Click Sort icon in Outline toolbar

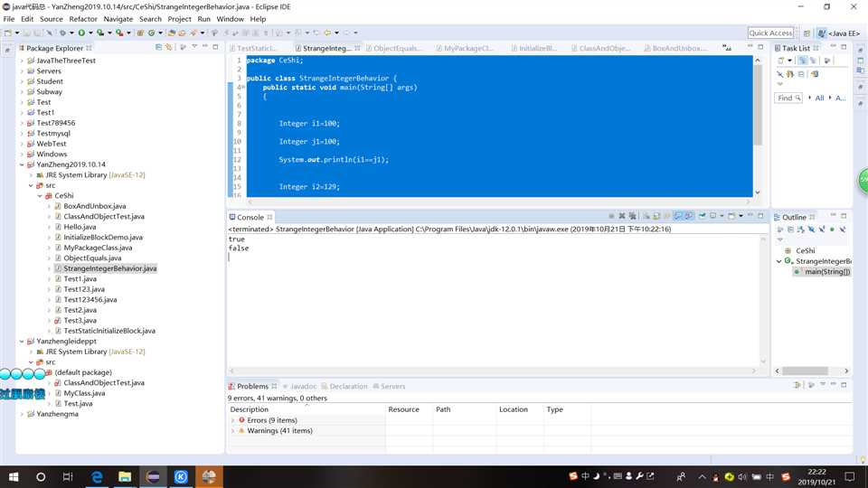[x=800, y=229]
